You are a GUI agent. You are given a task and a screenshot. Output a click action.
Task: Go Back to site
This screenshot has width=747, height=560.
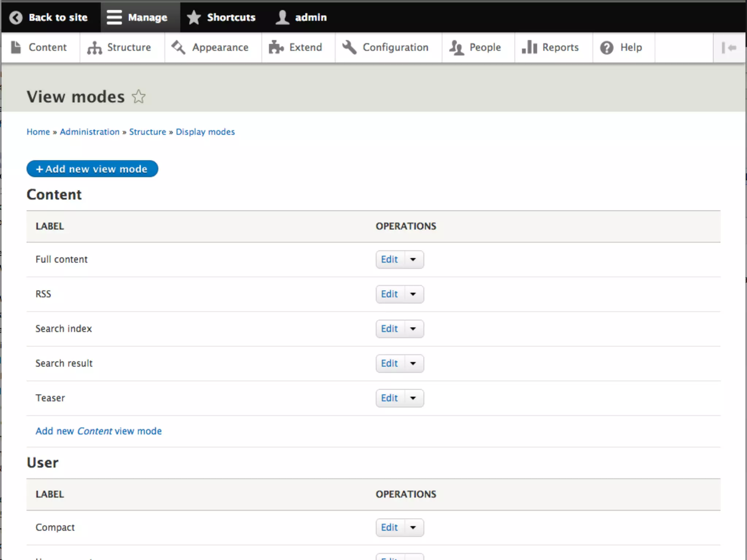[51, 17]
